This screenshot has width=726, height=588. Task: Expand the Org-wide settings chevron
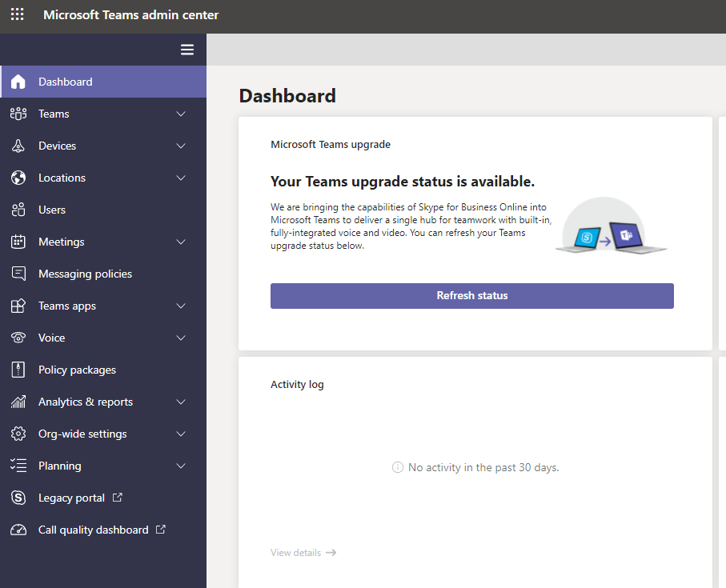coord(181,434)
